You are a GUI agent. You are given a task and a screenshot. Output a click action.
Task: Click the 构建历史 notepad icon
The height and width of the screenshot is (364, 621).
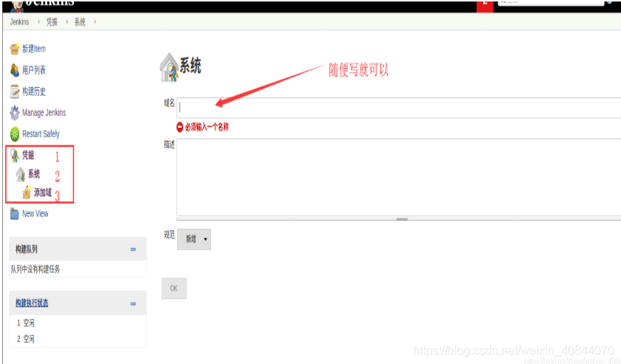pos(15,92)
